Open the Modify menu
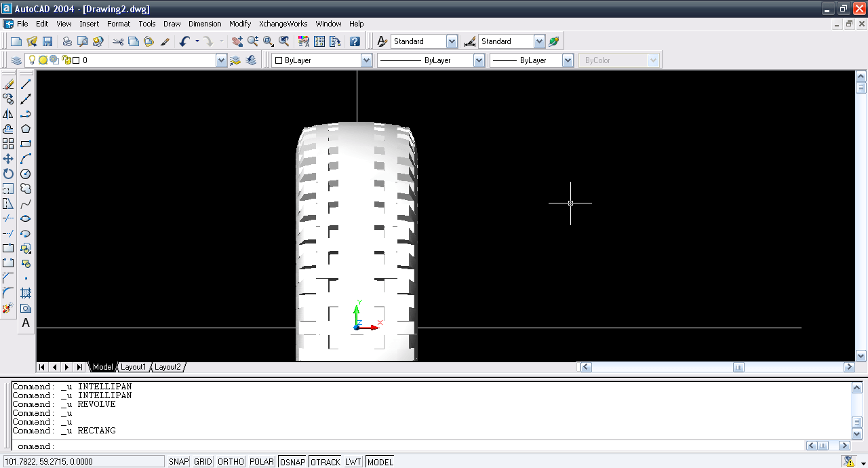The height and width of the screenshot is (468, 868). pos(240,24)
